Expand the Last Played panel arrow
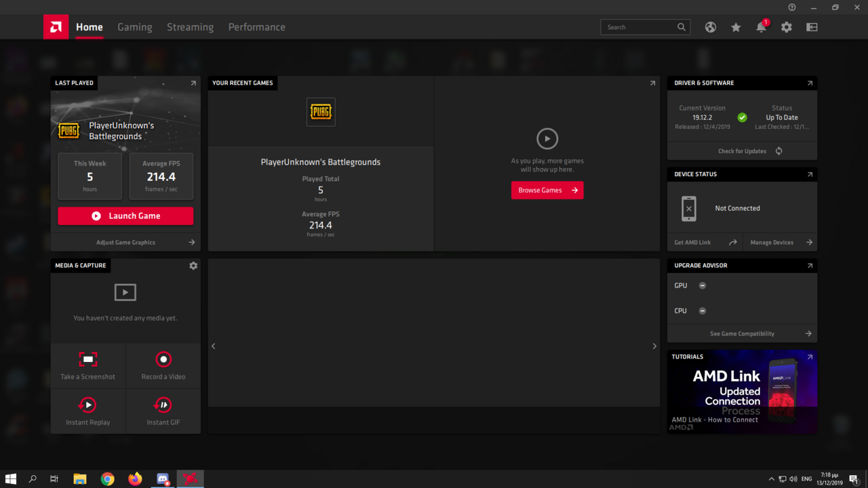 (x=193, y=83)
